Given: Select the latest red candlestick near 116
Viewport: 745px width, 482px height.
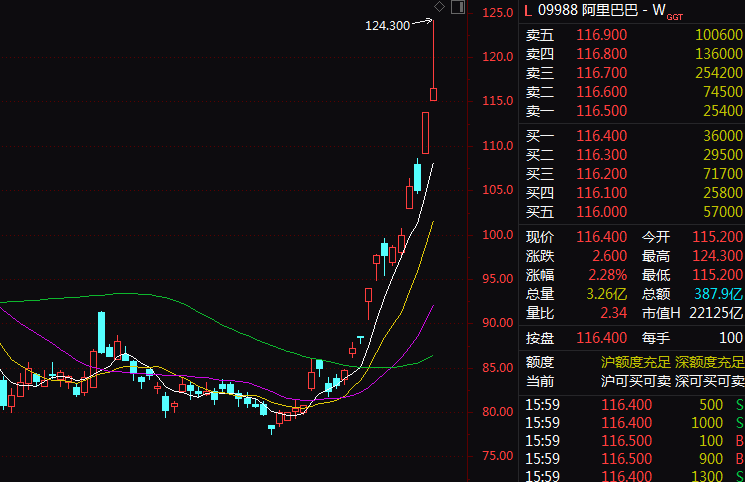Looking at the screenshot, I should coord(434,94).
